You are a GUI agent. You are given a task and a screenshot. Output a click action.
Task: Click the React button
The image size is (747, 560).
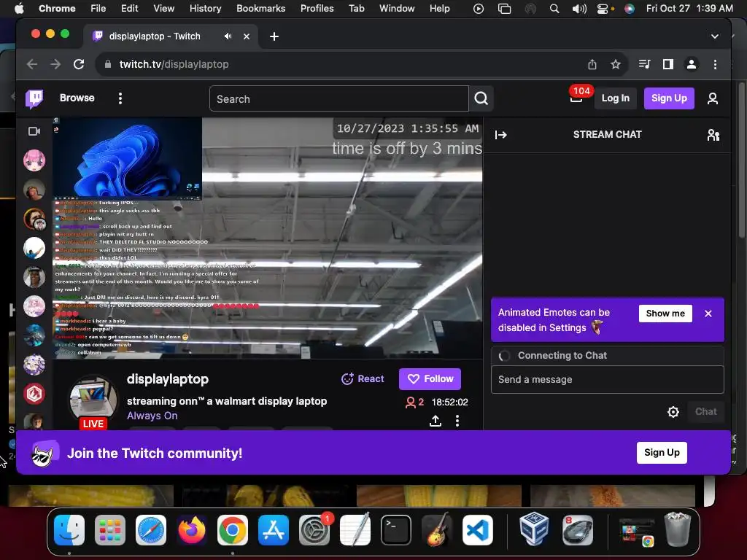363,378
